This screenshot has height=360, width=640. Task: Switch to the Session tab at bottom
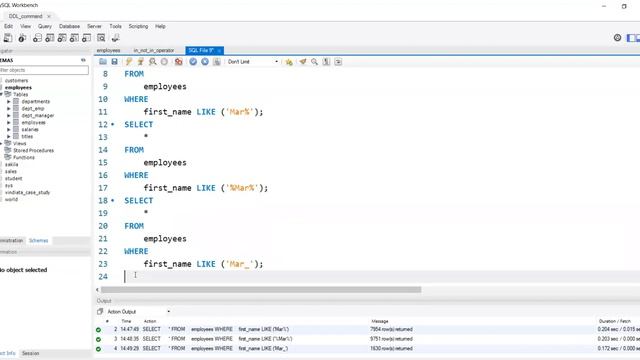pos(31,353)
